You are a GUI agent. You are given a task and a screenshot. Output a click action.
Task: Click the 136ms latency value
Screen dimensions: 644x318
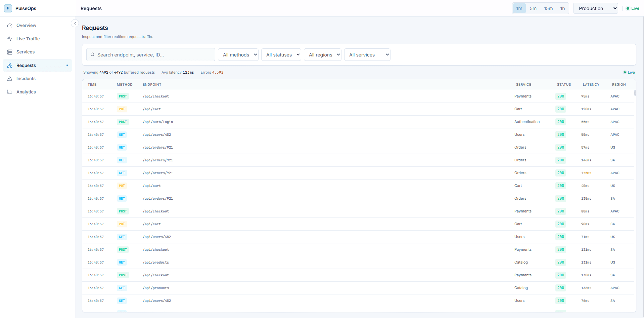[x=586, y=288]
